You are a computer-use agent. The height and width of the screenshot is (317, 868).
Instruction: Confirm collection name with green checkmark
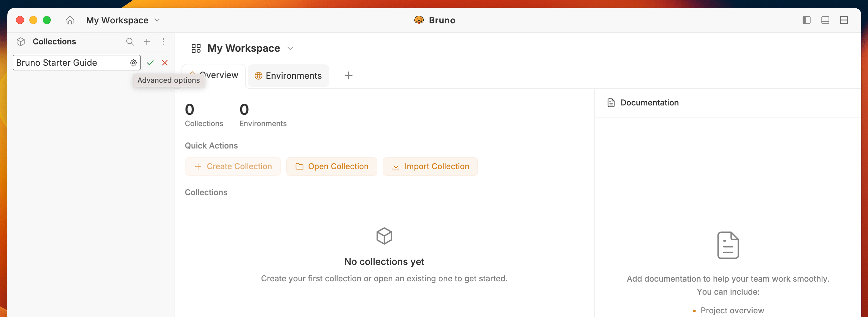tap(150, 63)
